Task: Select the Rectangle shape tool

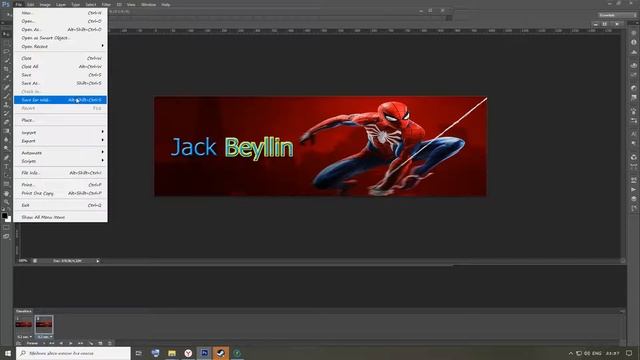Action: 6,184
